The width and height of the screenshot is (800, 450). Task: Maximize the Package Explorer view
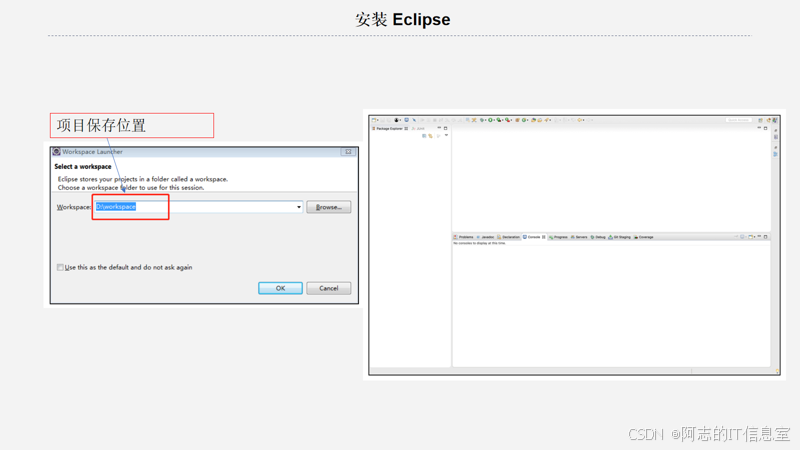pos(445,128)
